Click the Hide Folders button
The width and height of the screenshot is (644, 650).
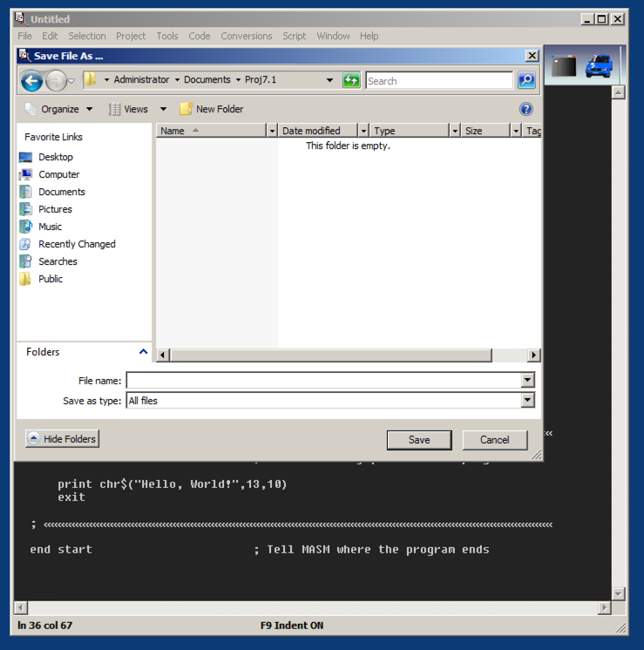click(x=62, y=438)
